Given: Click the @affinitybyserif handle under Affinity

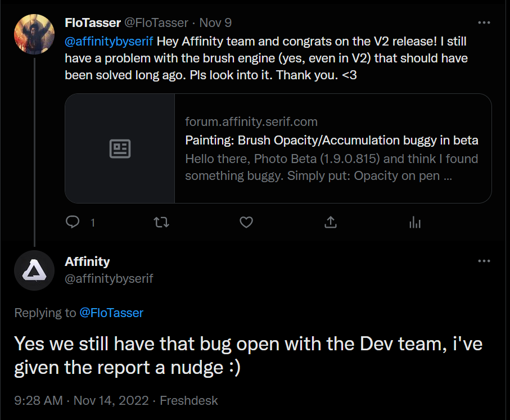Looking at the screenshot, I should tap(109, 278).
